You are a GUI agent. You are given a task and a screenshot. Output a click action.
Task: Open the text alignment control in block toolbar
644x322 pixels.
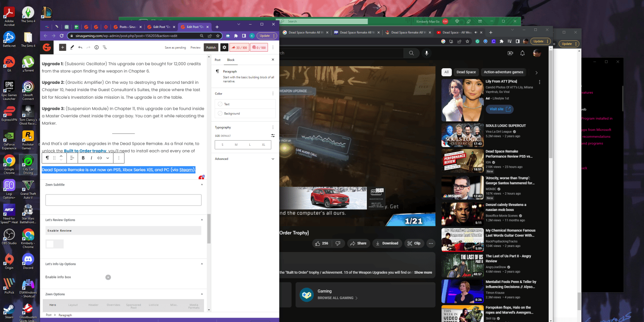(x=72, y=158)
